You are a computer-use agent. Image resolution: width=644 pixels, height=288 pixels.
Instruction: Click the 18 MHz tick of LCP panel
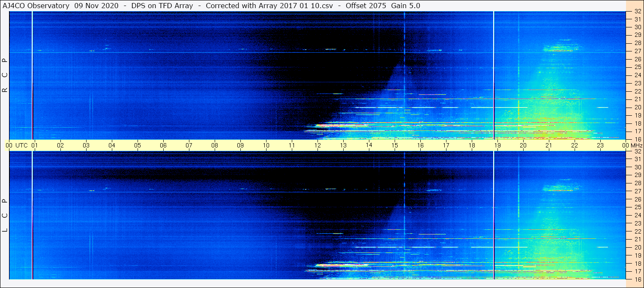[637, 264]
